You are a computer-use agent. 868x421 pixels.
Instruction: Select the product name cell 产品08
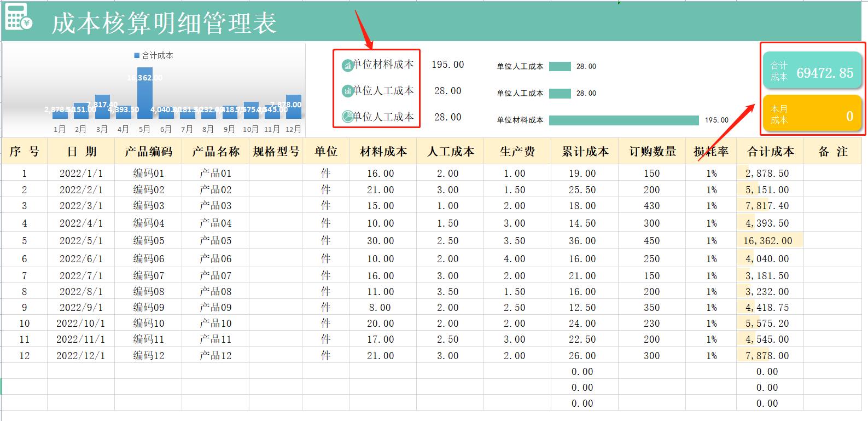(215, 292)
